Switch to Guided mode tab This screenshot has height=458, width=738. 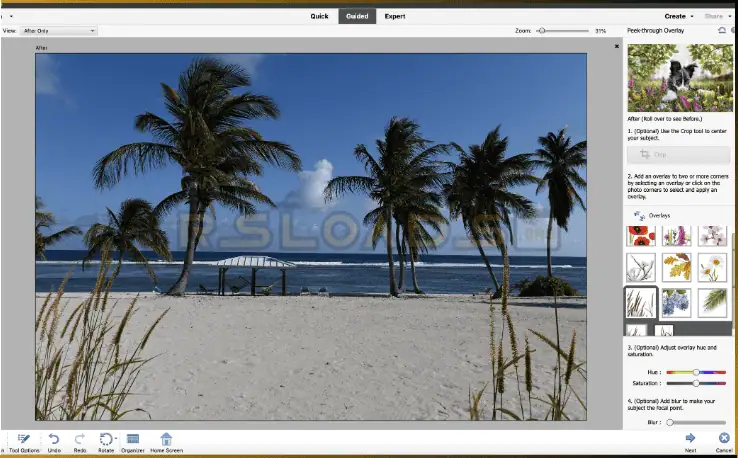(x=357, y=16)
